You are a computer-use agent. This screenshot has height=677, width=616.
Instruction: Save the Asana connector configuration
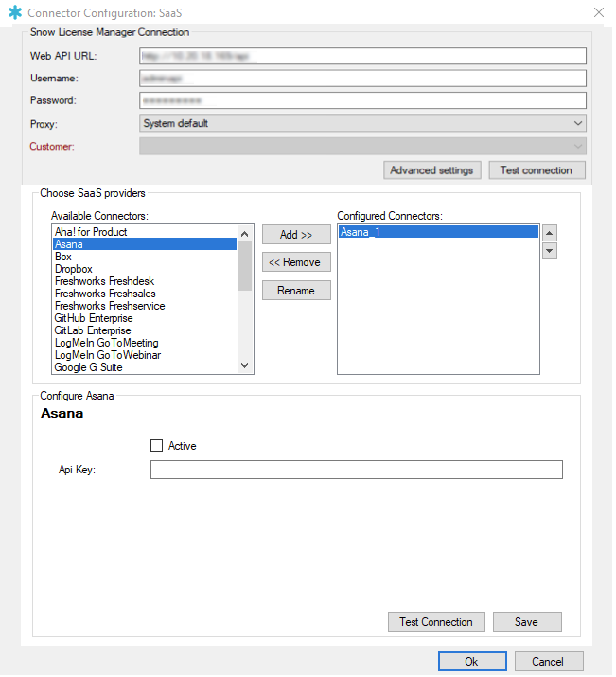click(526, 622)
